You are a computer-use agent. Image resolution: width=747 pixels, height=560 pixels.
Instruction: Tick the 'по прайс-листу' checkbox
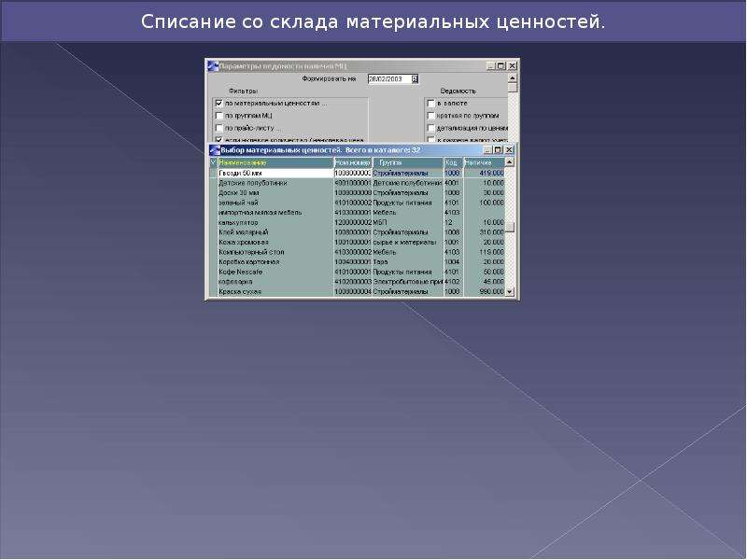pos(219,128)
